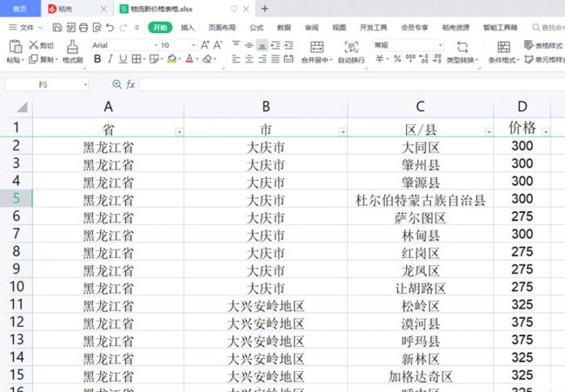This screenshot has height=392, width=565.
Task: Align text to the right
Action: tap(263, 59)
